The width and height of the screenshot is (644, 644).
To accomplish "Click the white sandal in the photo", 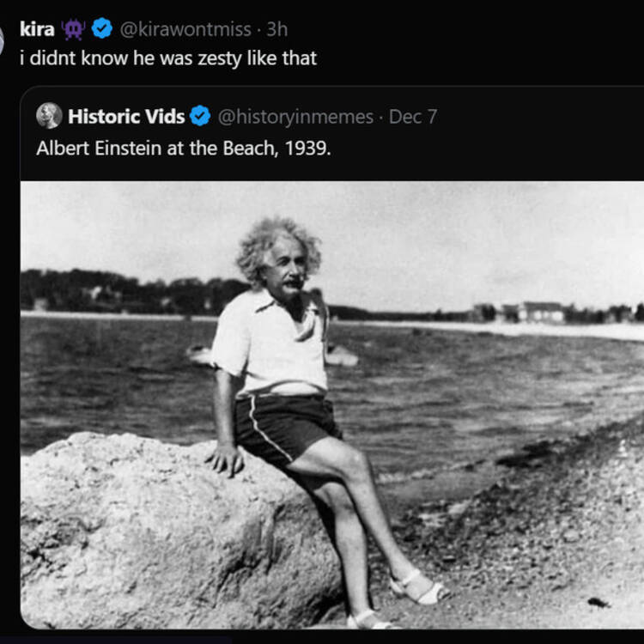I will click(420, 588).
